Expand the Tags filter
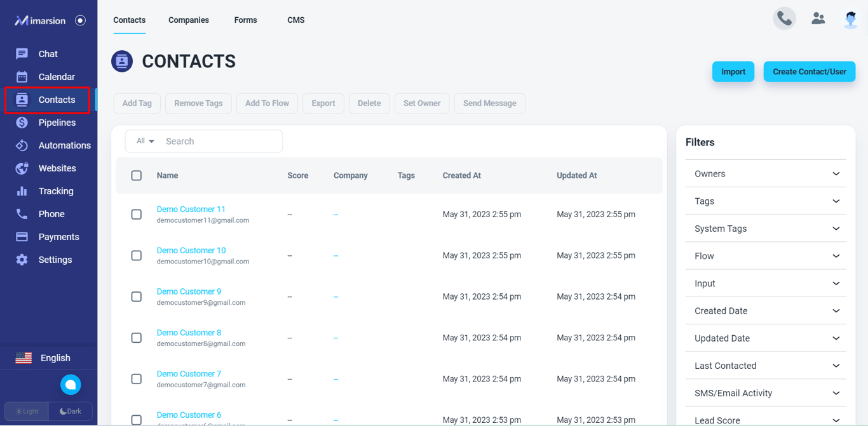This screenshot has height=426, width=868. (x=766, y=201)
